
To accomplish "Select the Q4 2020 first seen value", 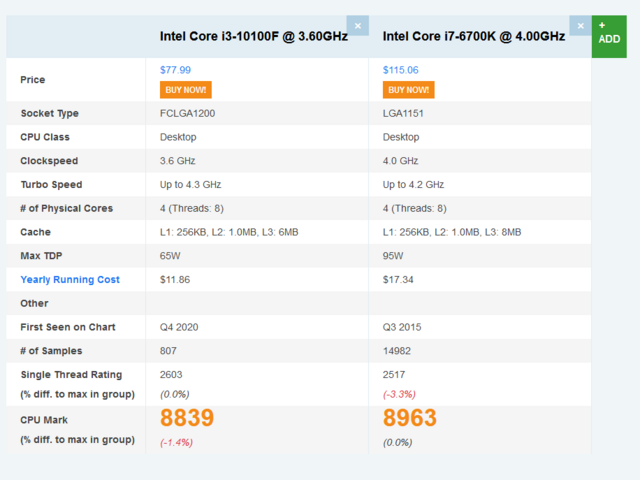I will pyautogui.click(x=180, y=328).
